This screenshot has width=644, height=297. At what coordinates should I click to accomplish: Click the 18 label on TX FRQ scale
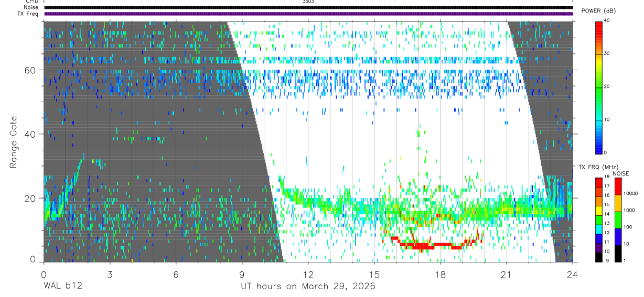point(607,177)
